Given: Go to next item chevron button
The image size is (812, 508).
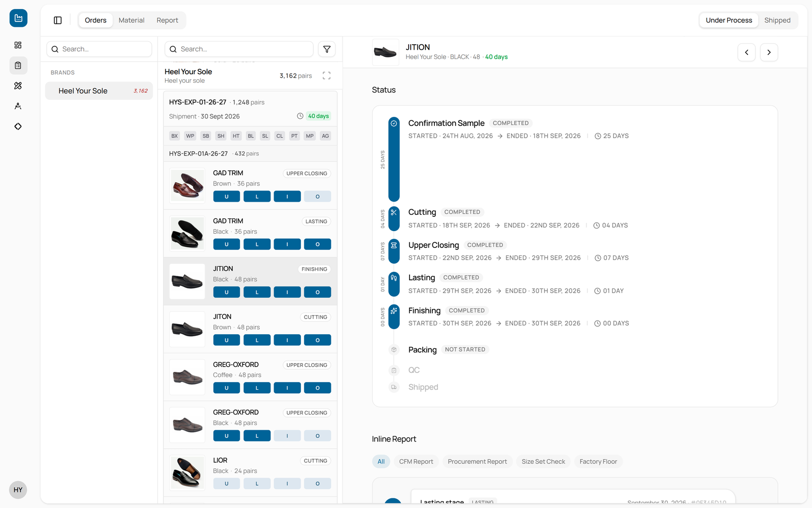Looking at the screenshot, I should [769, 52].
